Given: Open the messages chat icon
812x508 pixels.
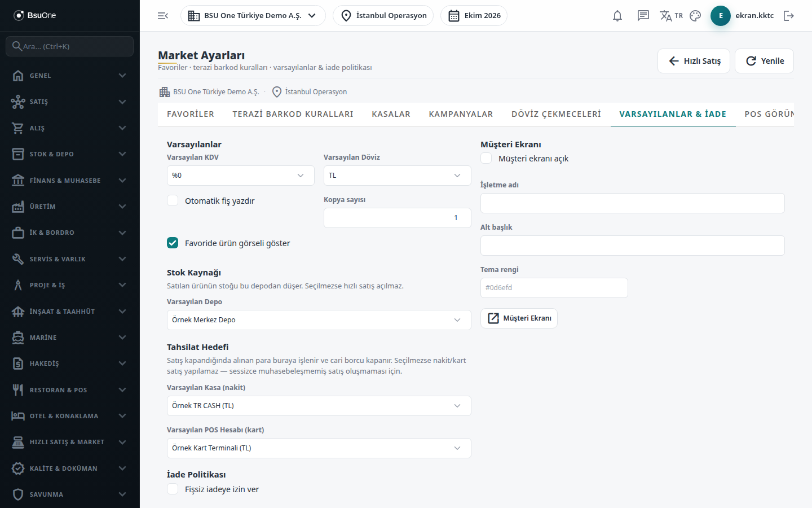Looking at the screenshot, I should [x=643, y=16].
